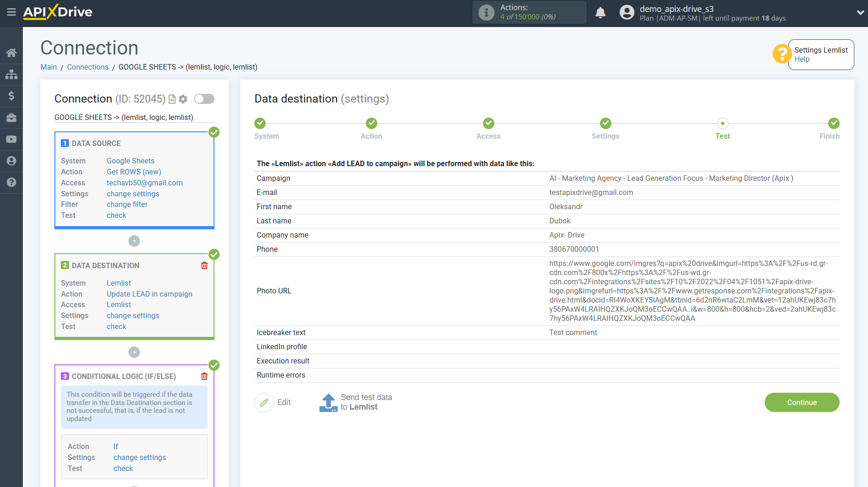Click Data Source change settings link
Screen dimensions: 868x487
[x=133, y=194]
